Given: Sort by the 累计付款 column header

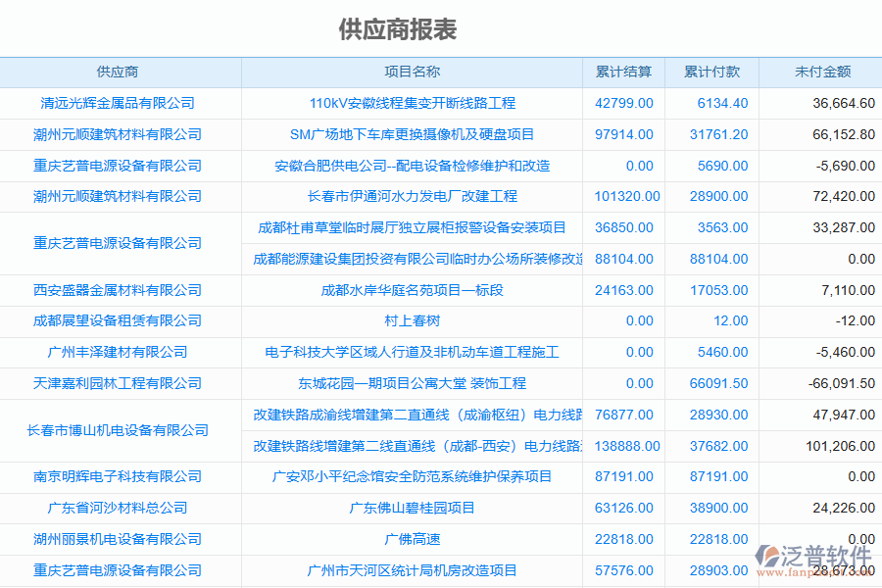Looking at the screenshot, I should click(x=711, y=72).
